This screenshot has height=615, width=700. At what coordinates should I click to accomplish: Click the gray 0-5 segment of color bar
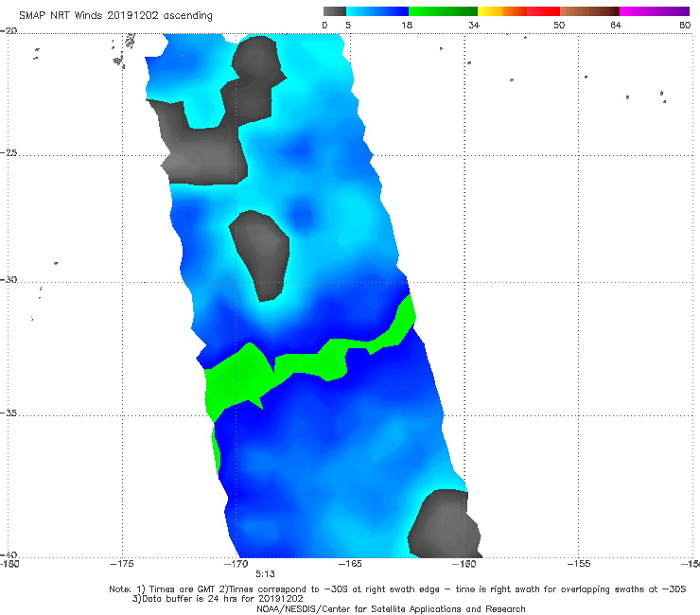335,11
